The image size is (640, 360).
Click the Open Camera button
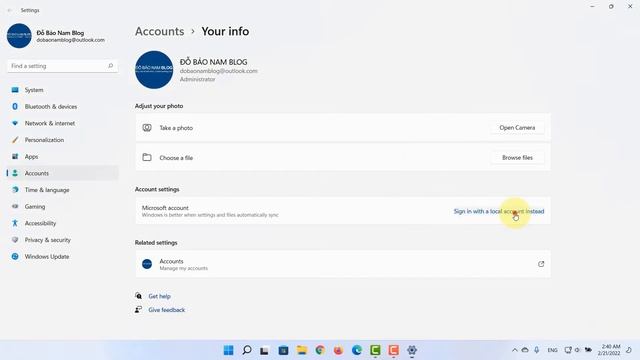[x=517, y=128]
